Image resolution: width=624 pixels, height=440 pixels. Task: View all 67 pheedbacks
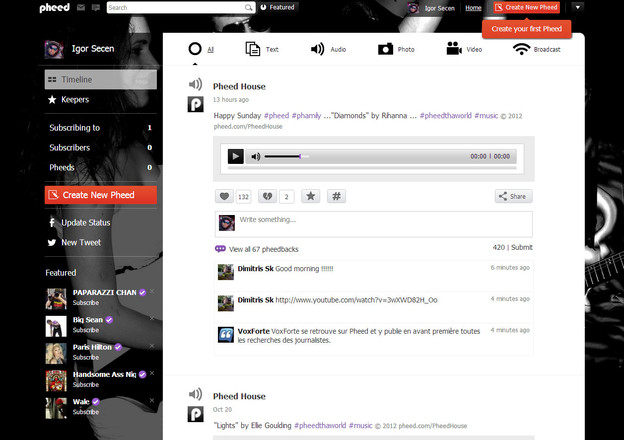(257, 249)
